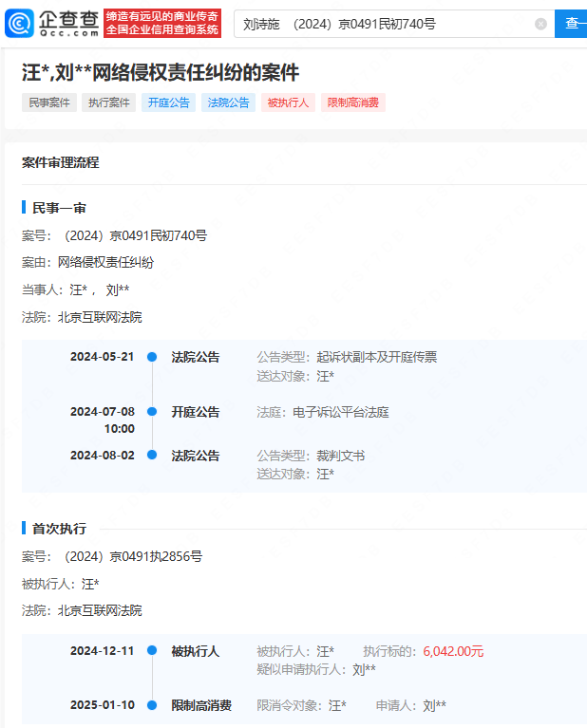Open the 2024-05-21 法院公告 entry
The image size is (587, 728).
(196, 357)
